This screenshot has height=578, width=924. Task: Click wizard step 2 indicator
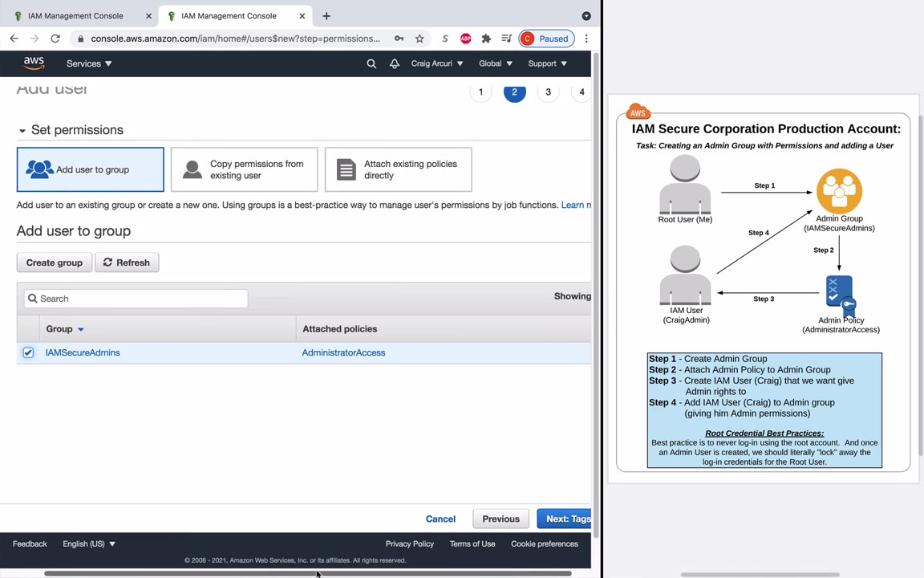click(514, 92)
